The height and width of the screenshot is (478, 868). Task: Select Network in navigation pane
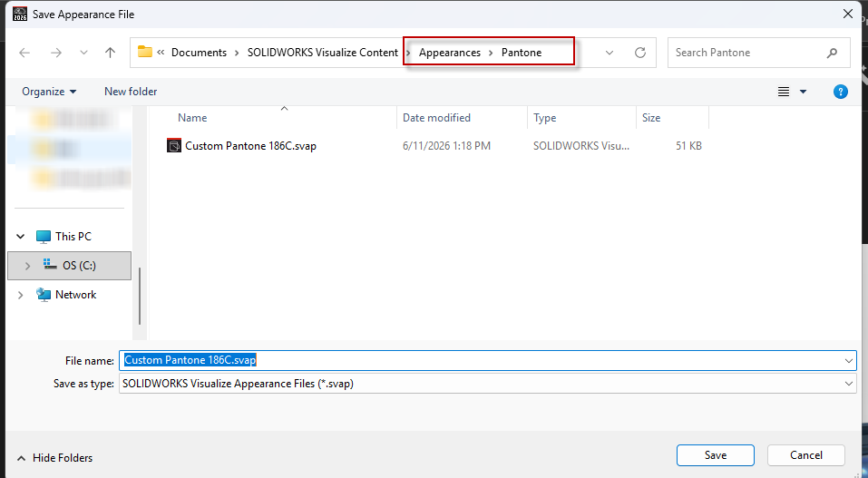[x=76, y=295]
